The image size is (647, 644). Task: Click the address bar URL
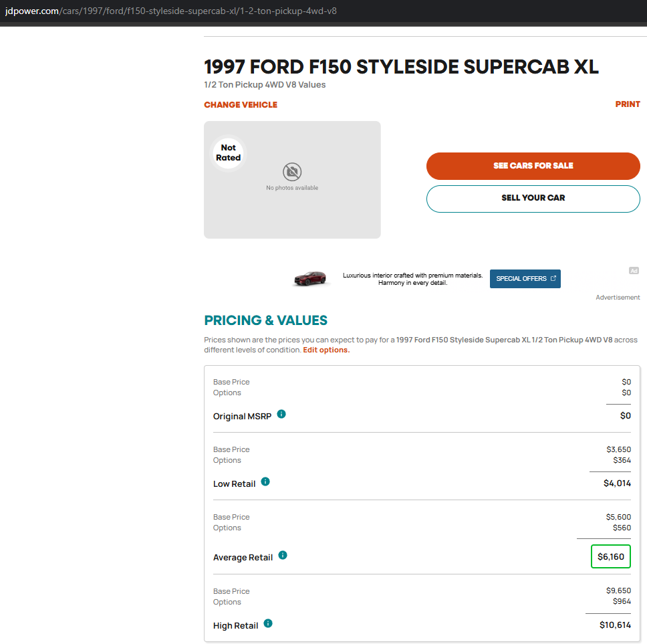(x=171, y=11)
